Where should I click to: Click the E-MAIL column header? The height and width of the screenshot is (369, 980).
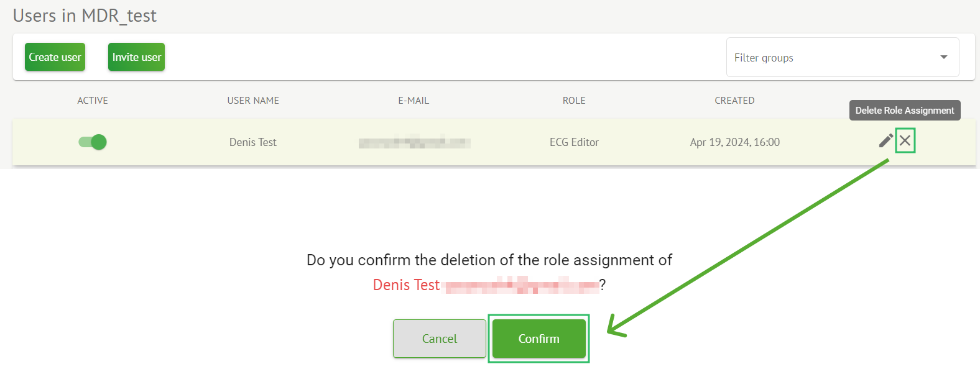pos(414,101)
